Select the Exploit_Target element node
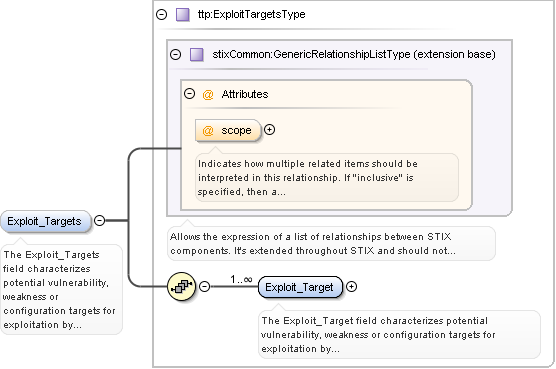556x369 pixels. click(x=300, y=287)
